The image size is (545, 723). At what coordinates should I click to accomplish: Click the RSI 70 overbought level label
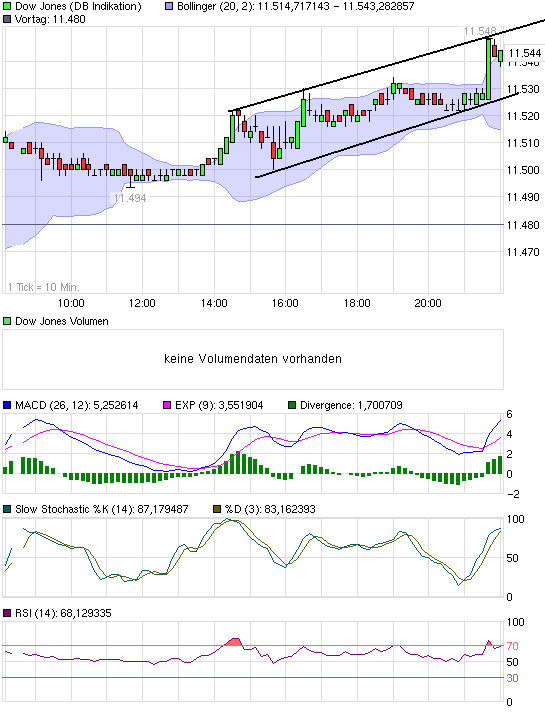point(512,646)
